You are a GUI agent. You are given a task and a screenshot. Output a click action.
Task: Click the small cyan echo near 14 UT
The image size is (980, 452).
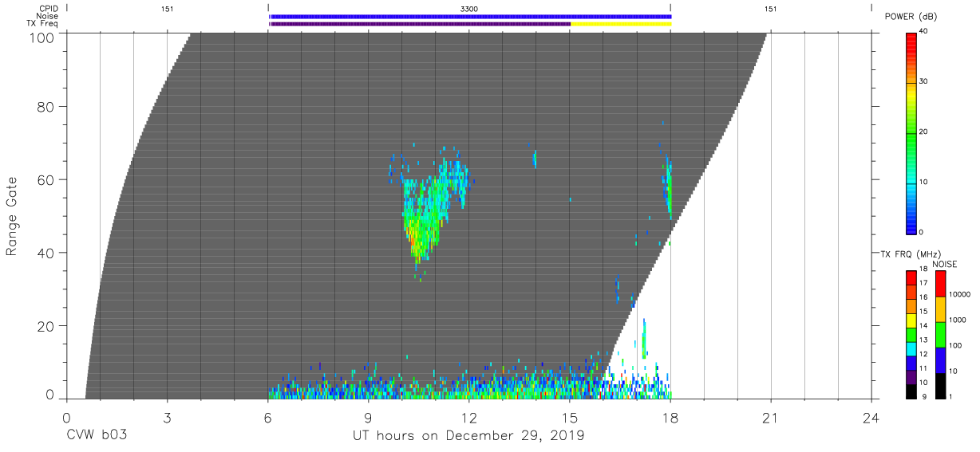534,159
